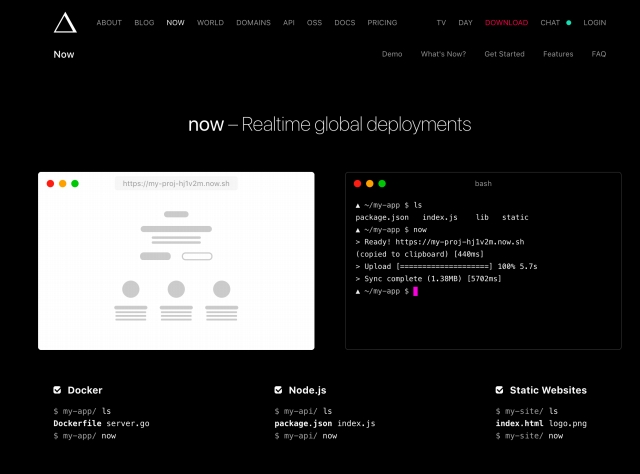Toggle the Node.js checkbox icon

(278, 390)
